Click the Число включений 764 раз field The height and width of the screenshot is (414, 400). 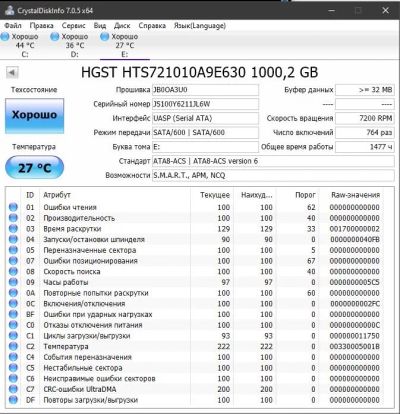pyautogui.click(x=365, y=133)
